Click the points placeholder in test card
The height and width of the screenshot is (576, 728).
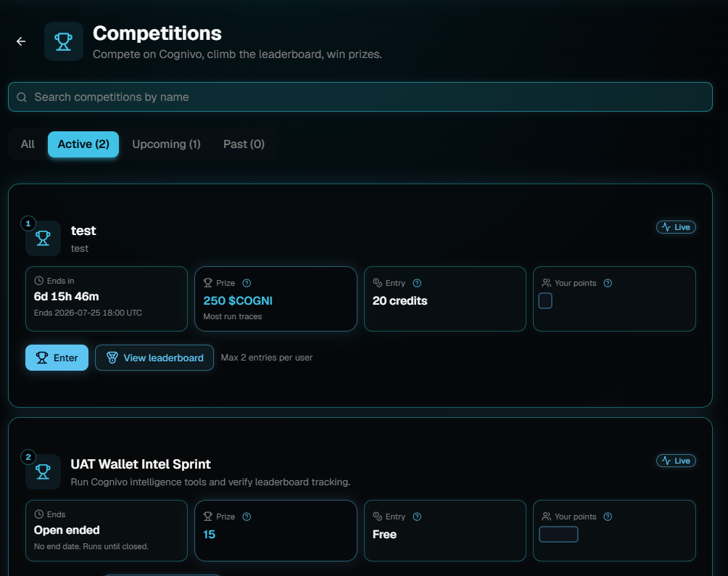pyautogui.click(x=545, y=300)
